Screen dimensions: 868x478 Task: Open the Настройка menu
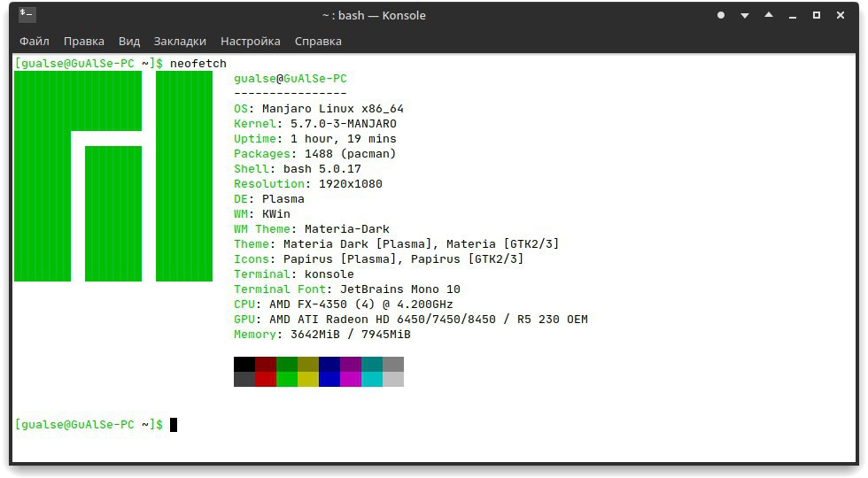[x=250, y=42]
